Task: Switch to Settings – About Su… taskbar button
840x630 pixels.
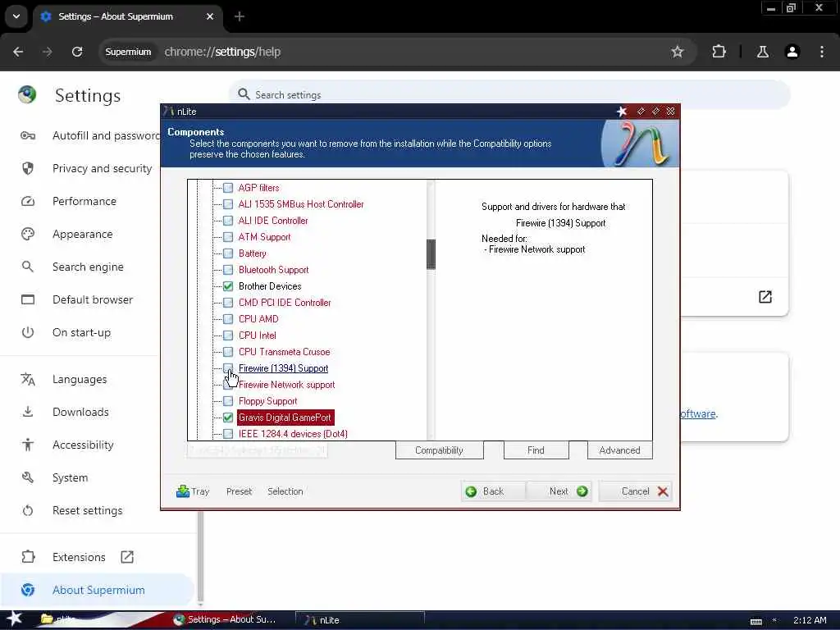Action: click(225, 620)
